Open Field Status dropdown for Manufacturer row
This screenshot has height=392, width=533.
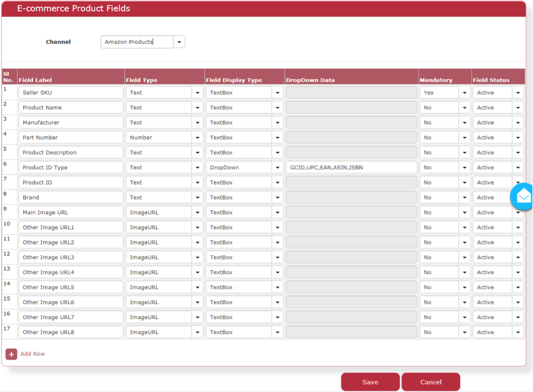click(x=517, y=122)
